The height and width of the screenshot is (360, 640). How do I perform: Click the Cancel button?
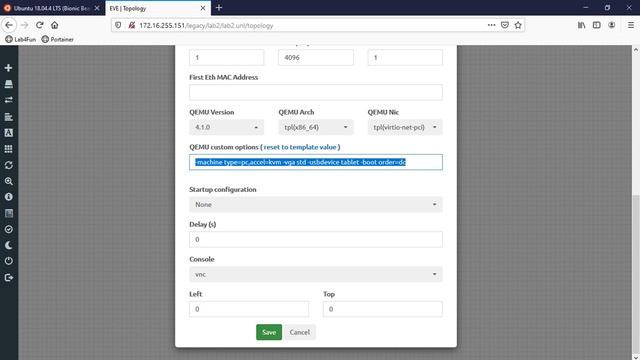coord(300,332)
